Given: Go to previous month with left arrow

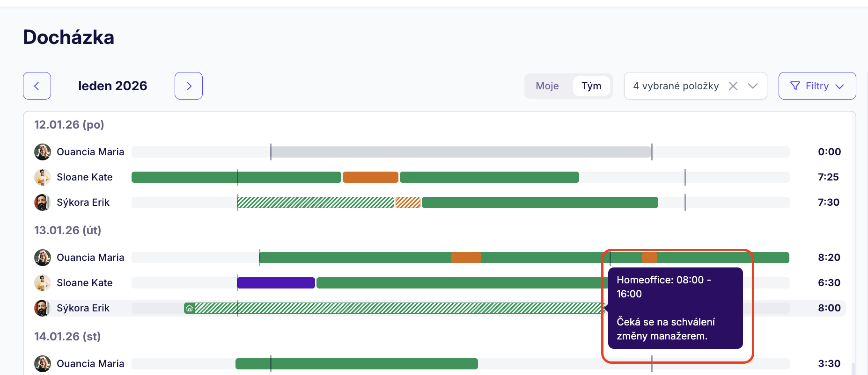Looking at the screenshot, I should (x=37, y=86).
